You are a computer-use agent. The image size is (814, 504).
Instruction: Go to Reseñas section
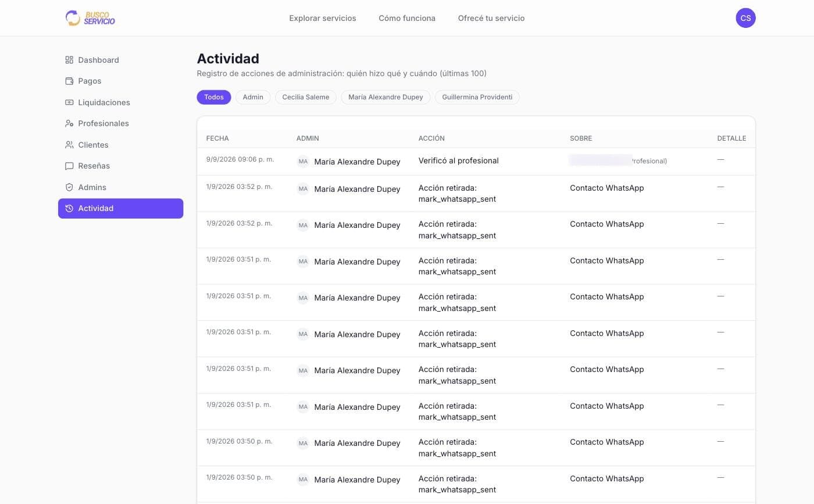(x=120, y=166)
